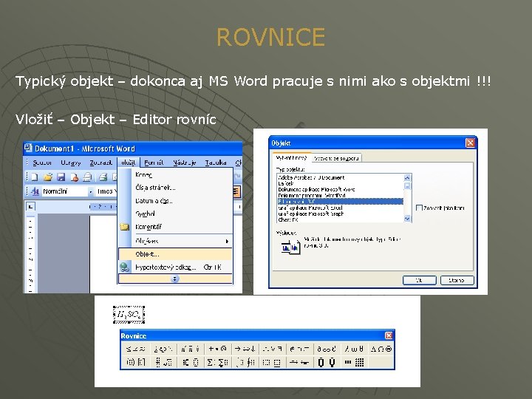532x399 pixels.
Task: Click the tab stop selector on the ruler
Action: click(x=30, y=206)
